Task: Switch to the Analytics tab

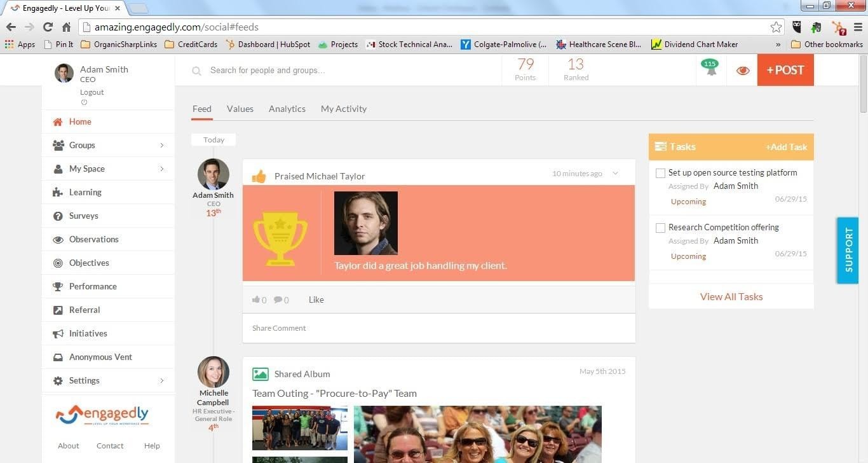Action: (x=287, y=109)
